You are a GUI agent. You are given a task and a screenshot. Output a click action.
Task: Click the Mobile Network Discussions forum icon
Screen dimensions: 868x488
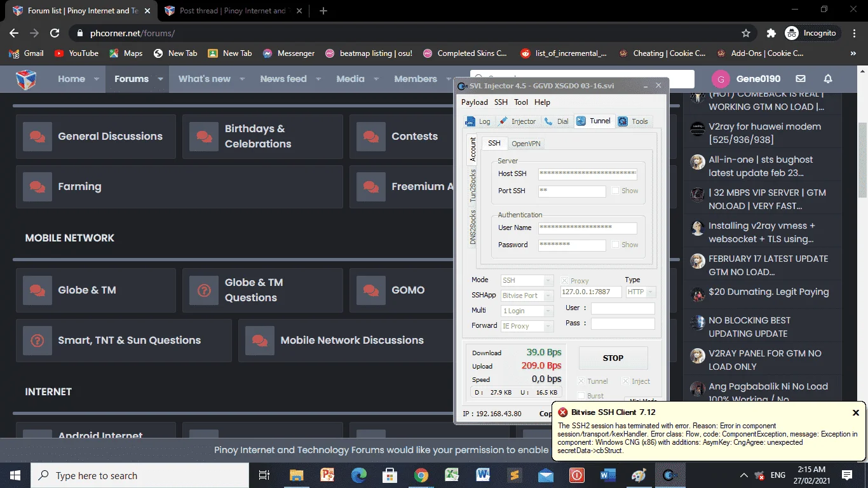click(260, 341)
